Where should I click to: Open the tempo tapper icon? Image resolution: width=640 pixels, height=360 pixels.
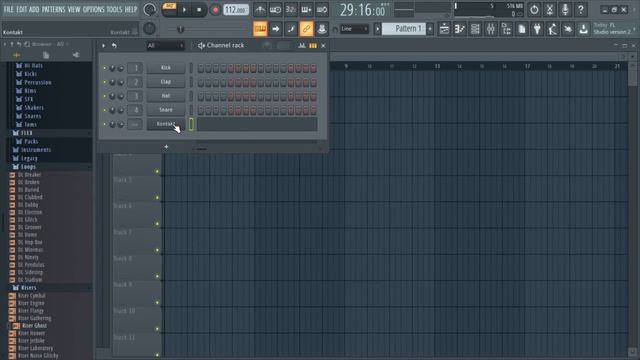point(553,29)
